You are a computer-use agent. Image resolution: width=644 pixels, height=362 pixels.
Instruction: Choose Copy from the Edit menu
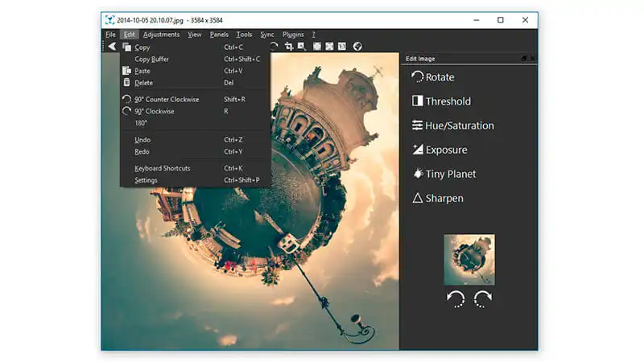(195, 47)
